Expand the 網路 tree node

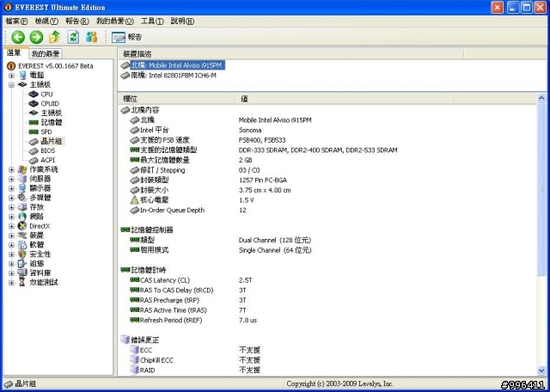click(x=11, y=217)
